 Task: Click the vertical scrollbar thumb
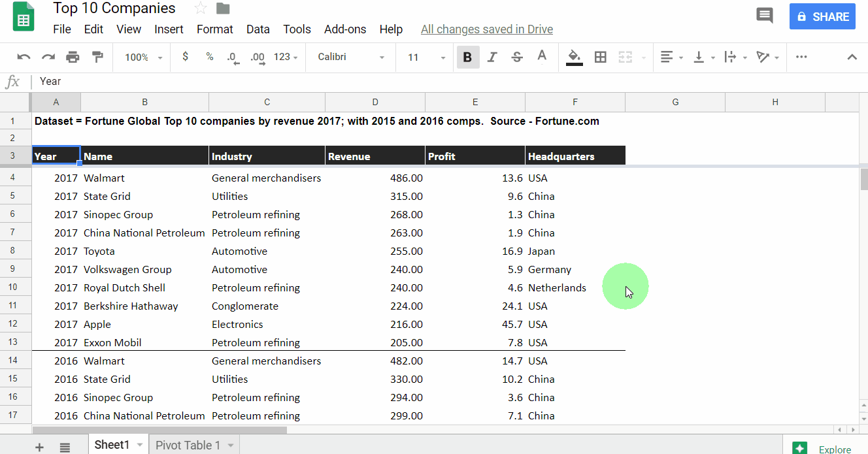863,179
